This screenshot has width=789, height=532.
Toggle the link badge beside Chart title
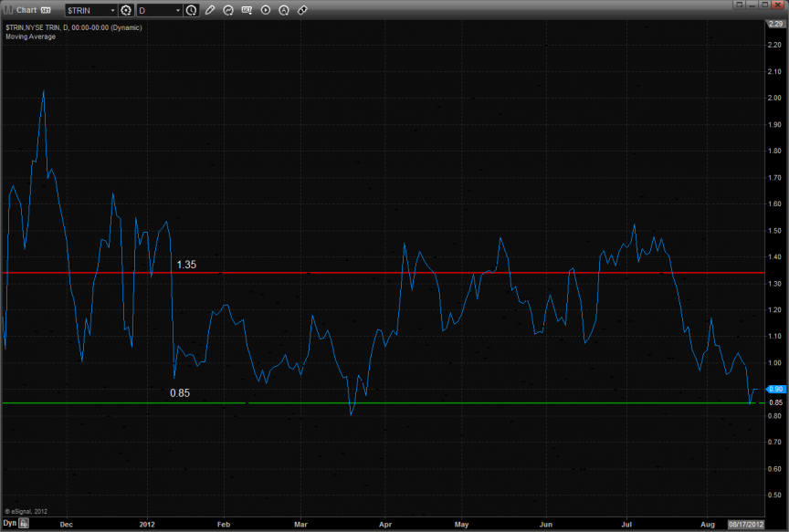[46, 10]
